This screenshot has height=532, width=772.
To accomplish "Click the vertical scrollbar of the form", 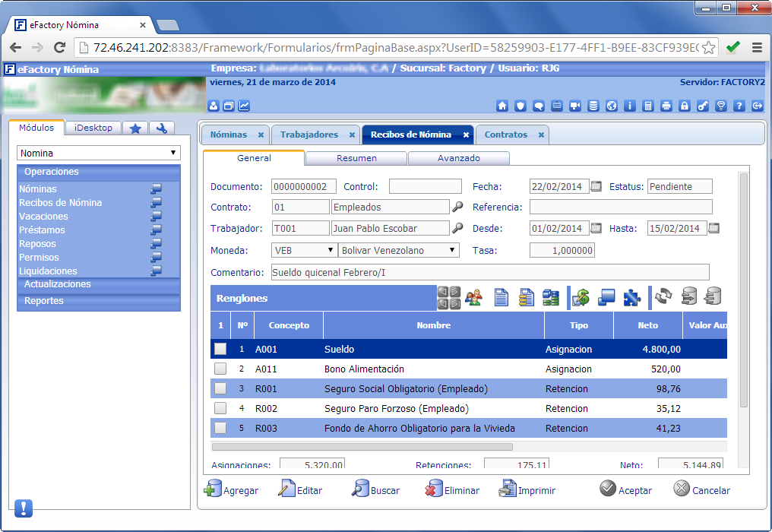I will click(743, 290).
